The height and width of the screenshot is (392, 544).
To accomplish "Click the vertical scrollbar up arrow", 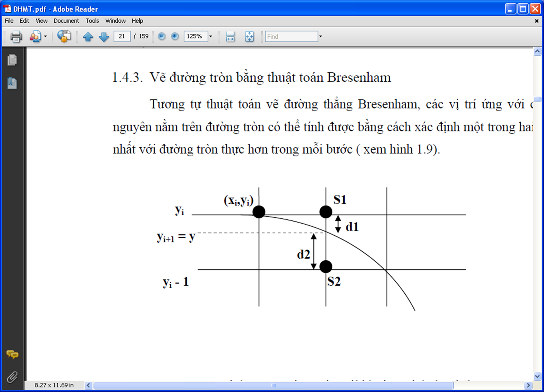I will pos(537,51).
